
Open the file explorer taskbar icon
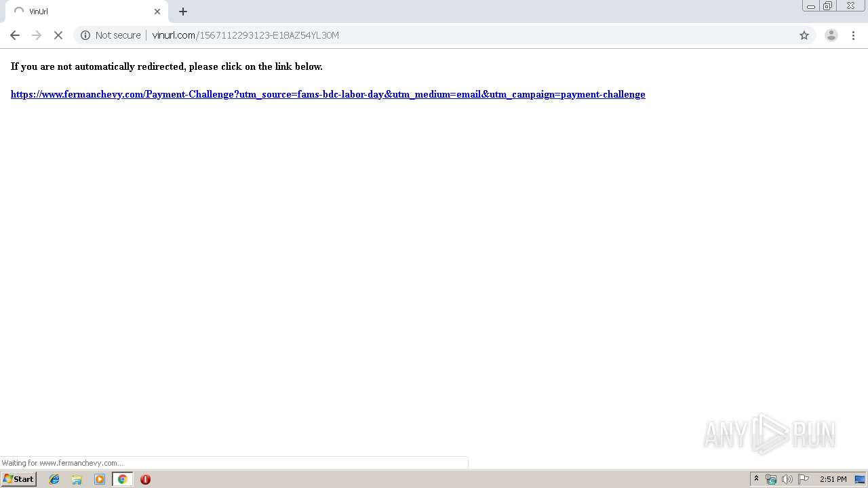[77, 479]
